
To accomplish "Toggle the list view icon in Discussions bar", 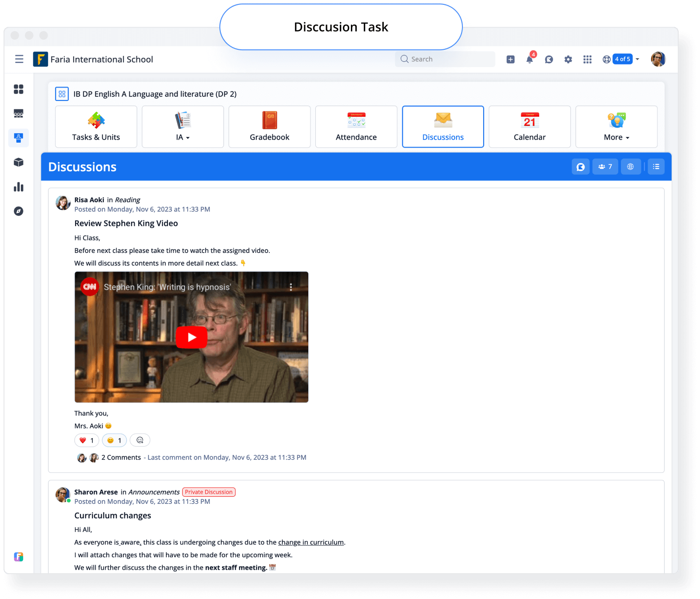I will click(656, 167).
